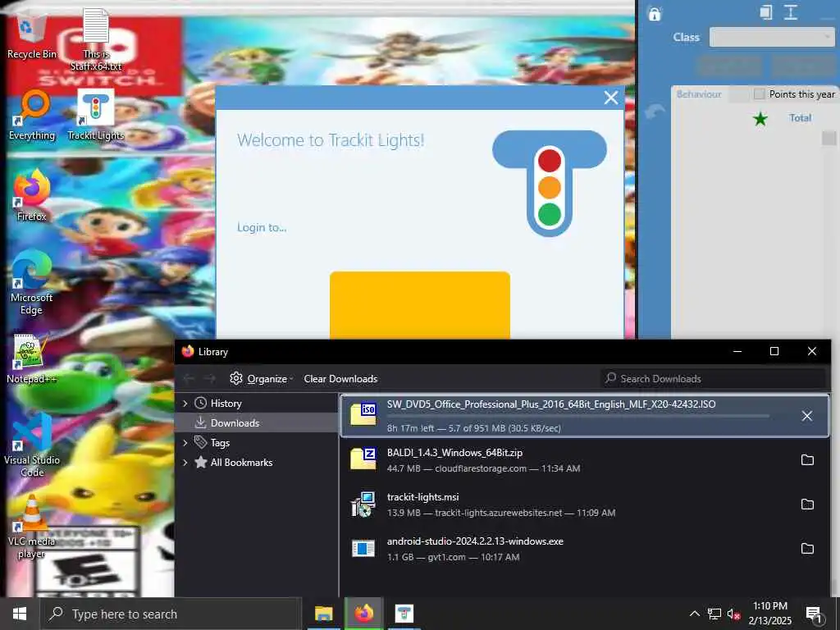Image resolution: width=840 pixels, height=630 pixels.
Task: Open 'This is Staff.x64.txt' desktop file
Action: pos(95,39)
